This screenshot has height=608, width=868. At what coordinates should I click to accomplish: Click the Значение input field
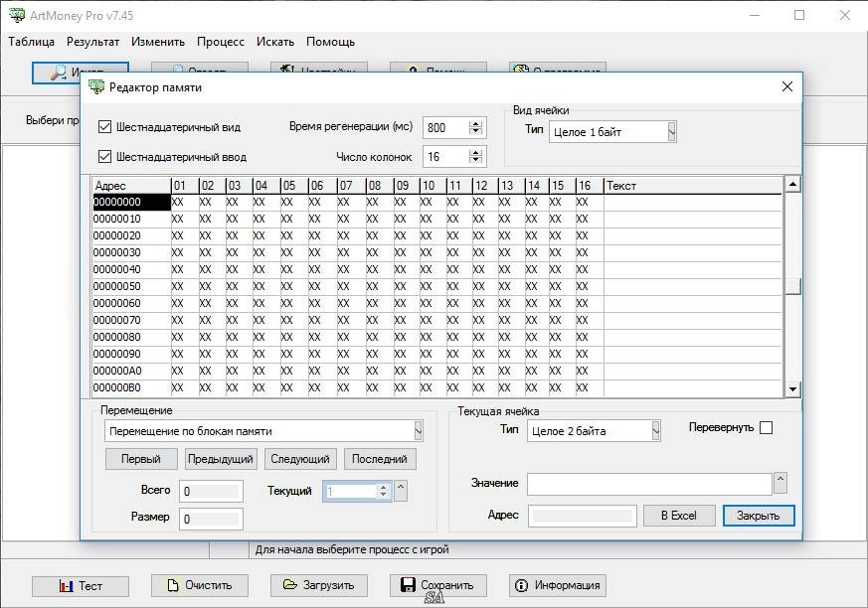(x=649, y=484)
